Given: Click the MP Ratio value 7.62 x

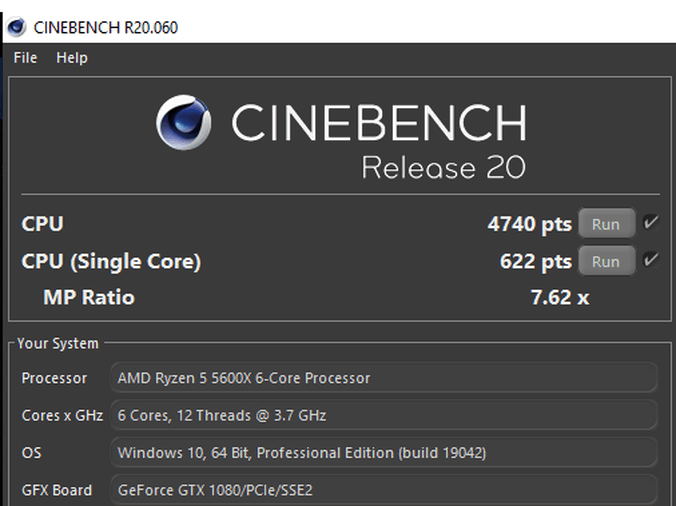Looking at the screenshot, I should [559, 297].
